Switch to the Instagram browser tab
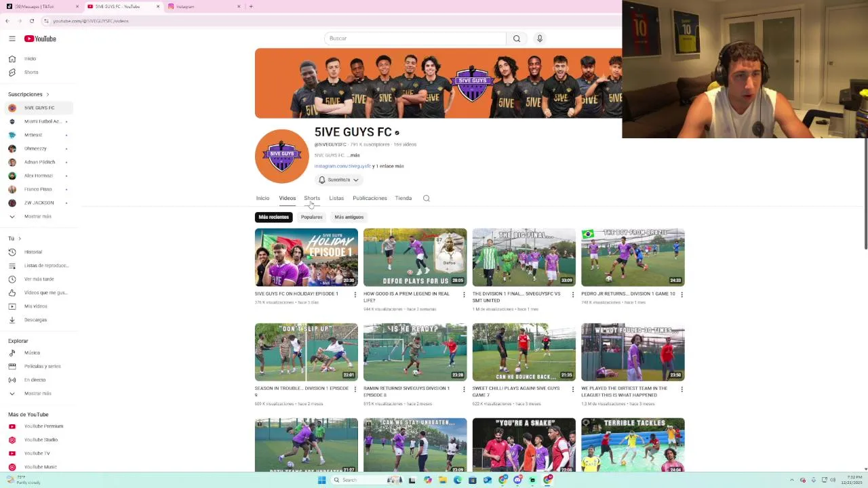 pyautogui.click(x=204, y=7)
